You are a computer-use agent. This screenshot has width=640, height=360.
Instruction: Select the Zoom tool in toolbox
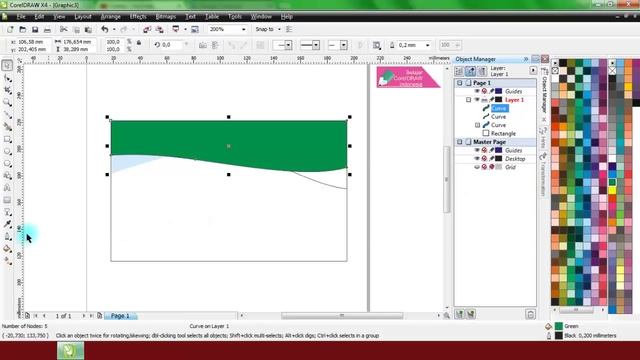point(7,102)
